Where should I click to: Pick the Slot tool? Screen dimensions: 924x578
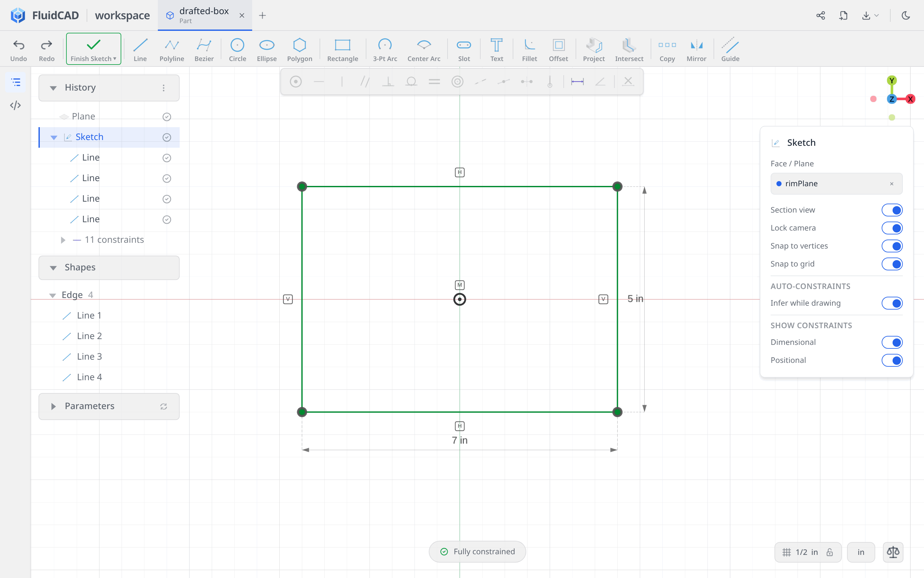coord(464,49)
